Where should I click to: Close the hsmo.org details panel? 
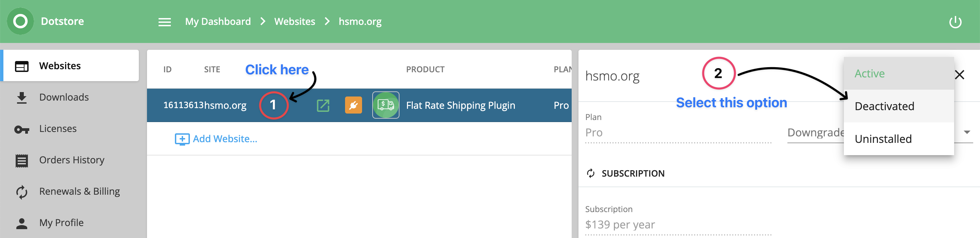coord(960,75)
